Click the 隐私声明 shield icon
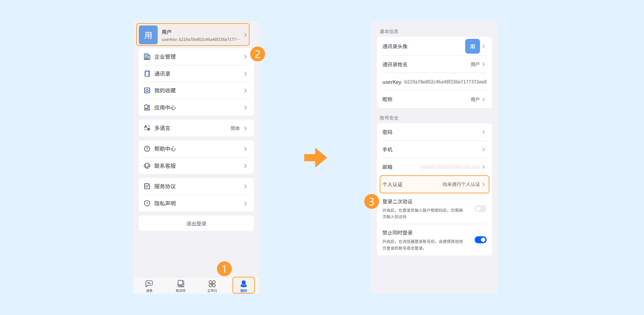 point(147,203)
